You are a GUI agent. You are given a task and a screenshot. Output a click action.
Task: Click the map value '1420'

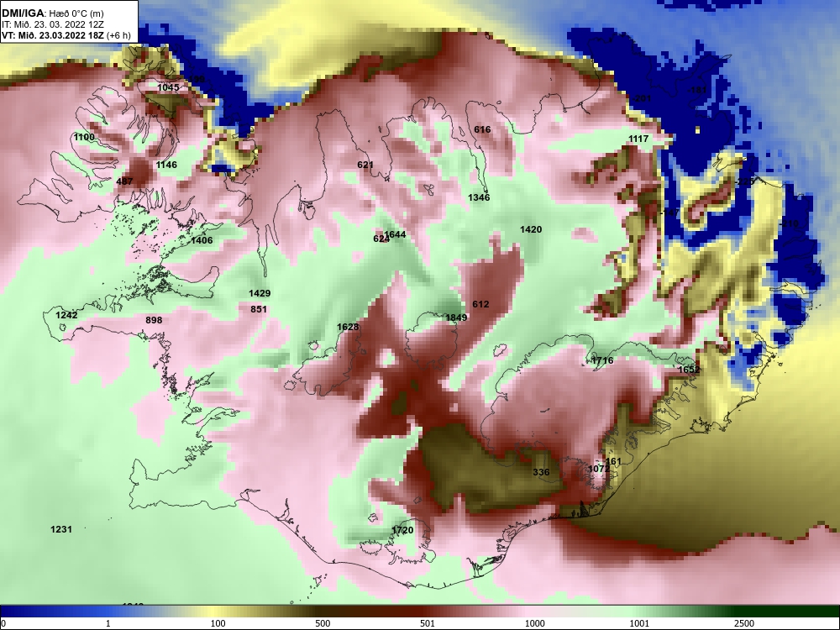(x=531, y=230)
